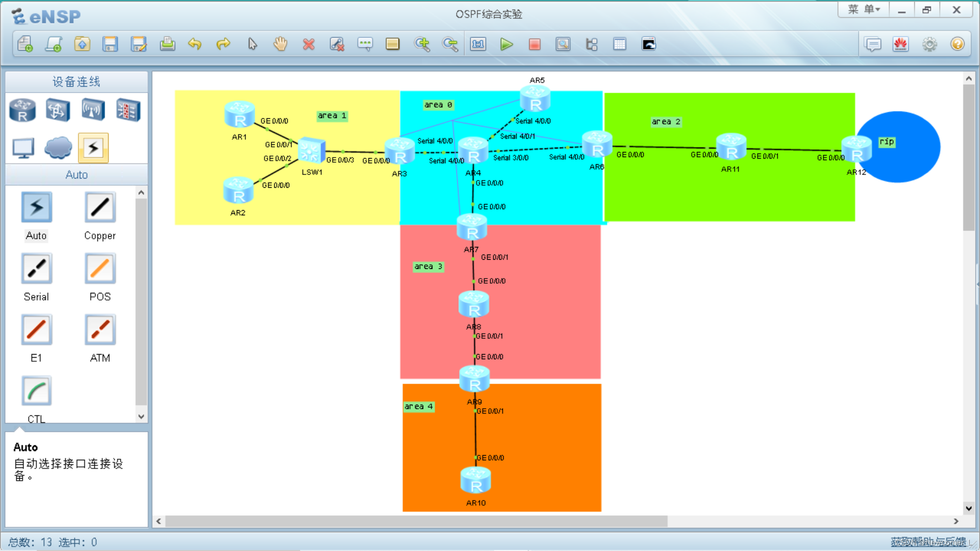
Task: Click the zoom in magnifier icon
Action: coord(422,44)
